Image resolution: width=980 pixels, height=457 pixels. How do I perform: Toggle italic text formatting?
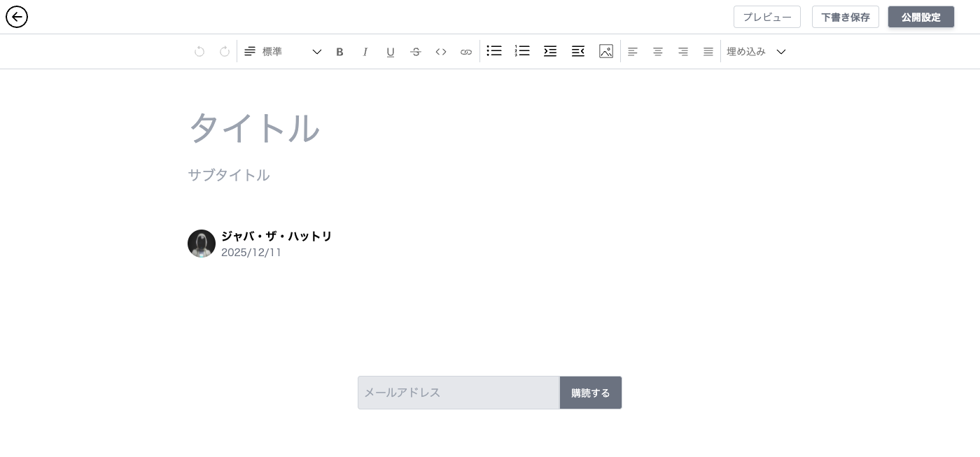click(365, 52)
